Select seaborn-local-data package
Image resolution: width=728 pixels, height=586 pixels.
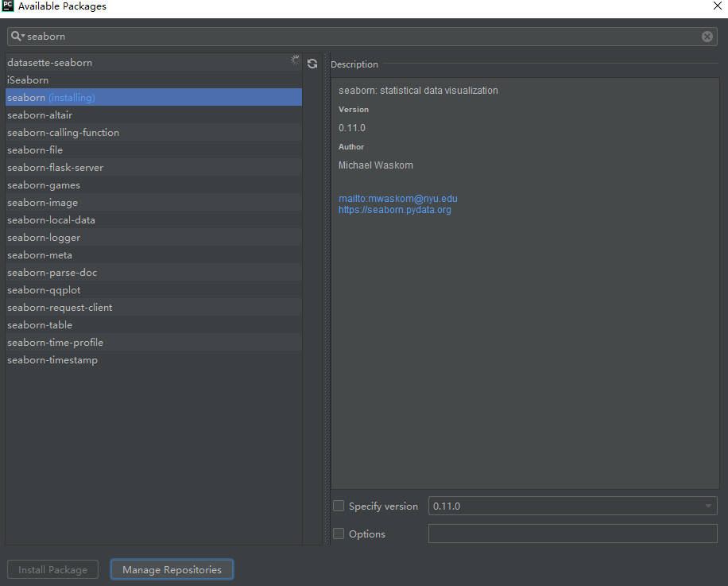click(153, 219)
